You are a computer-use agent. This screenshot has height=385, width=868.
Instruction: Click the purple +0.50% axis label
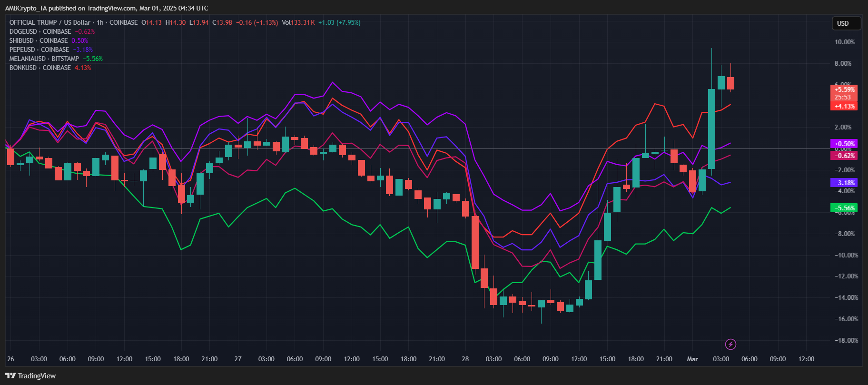844,144
